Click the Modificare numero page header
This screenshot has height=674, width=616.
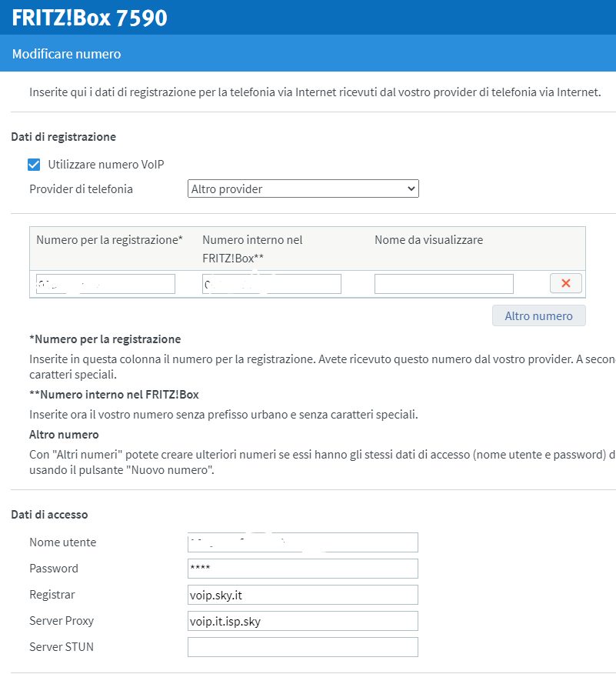pyautogui.click(x=66, y=55)
